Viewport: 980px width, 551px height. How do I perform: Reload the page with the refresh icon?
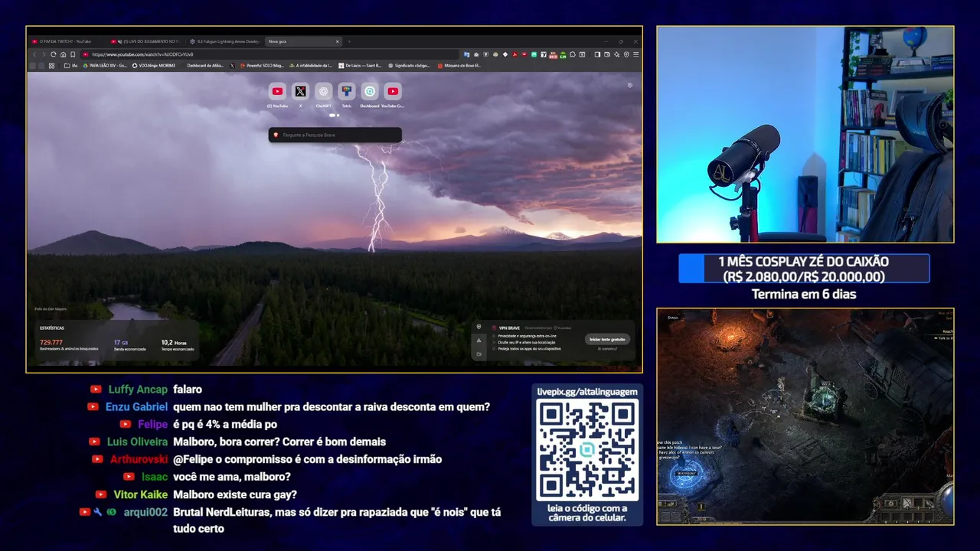[x=54, y=54]
